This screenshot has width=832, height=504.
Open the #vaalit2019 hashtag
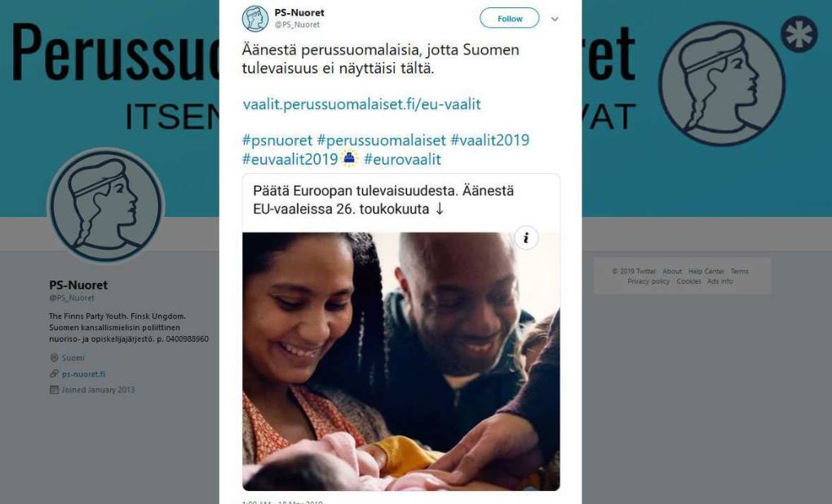pos(489,140)
